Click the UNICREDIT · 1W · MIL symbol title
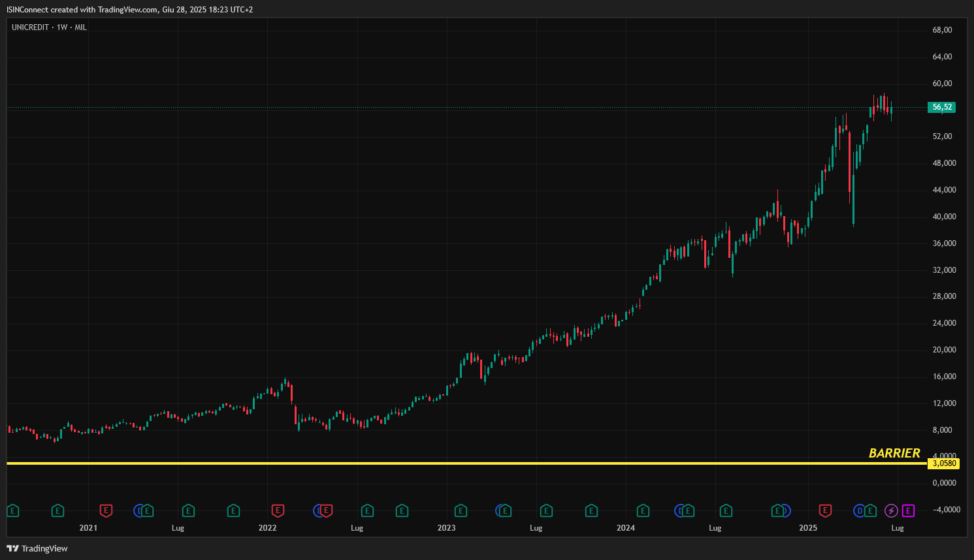This screenshot has width=974, height=560. pos(49,27)
